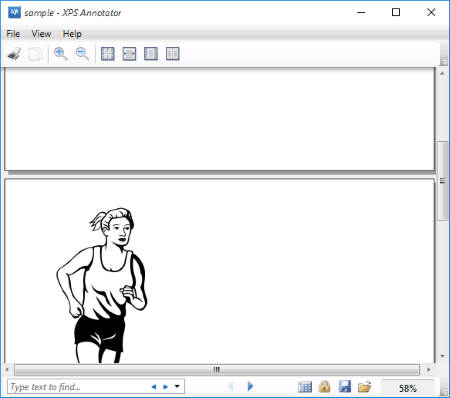Fit page to width icon
450x398 pixels.
[129, 54]
